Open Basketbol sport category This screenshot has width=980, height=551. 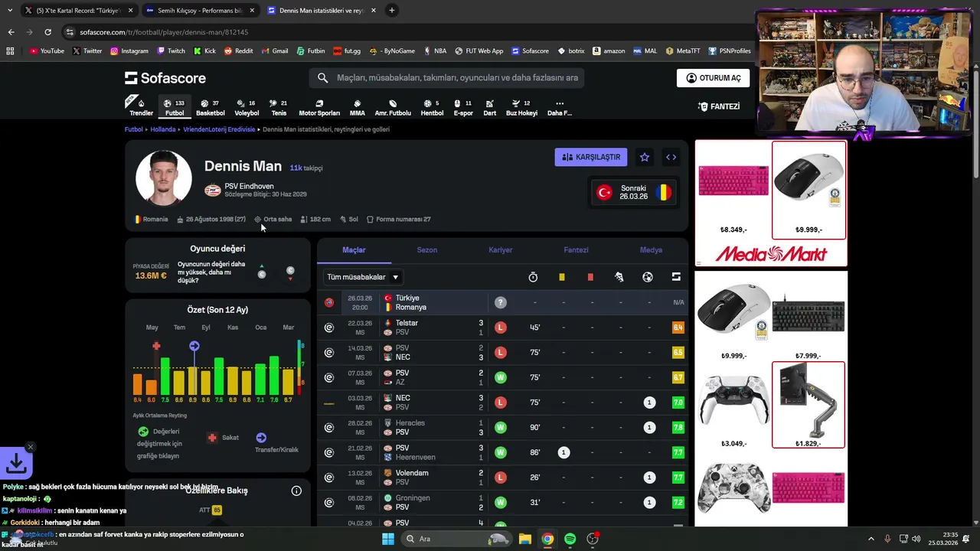pos(210,107)
